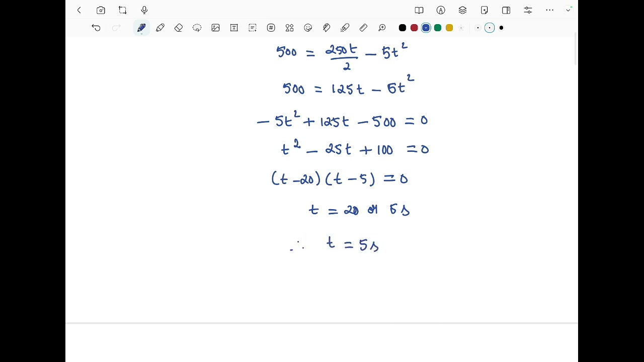Select the highlighter tool

pyautogui.click(x=160, y=28)
